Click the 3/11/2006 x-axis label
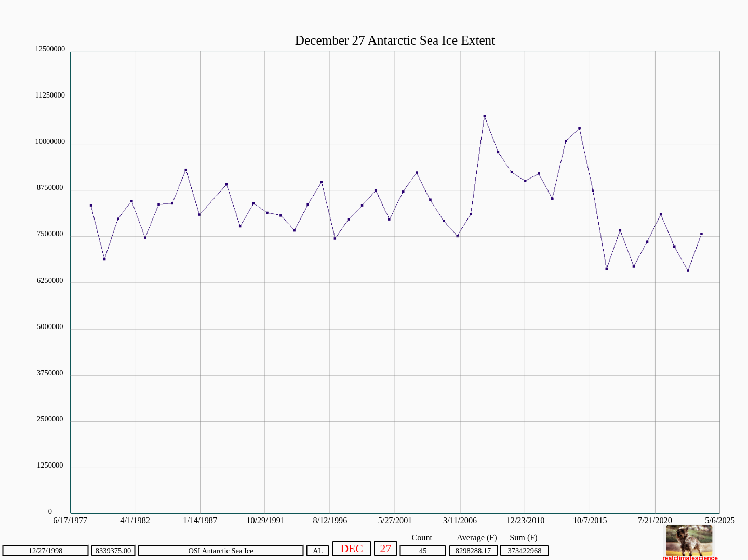This screenshot has height=560, width=748. (460, 520)
